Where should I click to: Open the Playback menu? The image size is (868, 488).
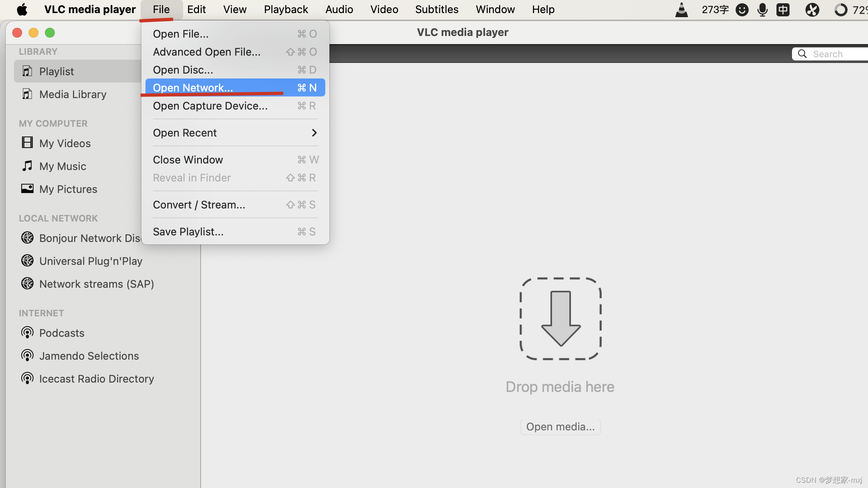(286, 9)
